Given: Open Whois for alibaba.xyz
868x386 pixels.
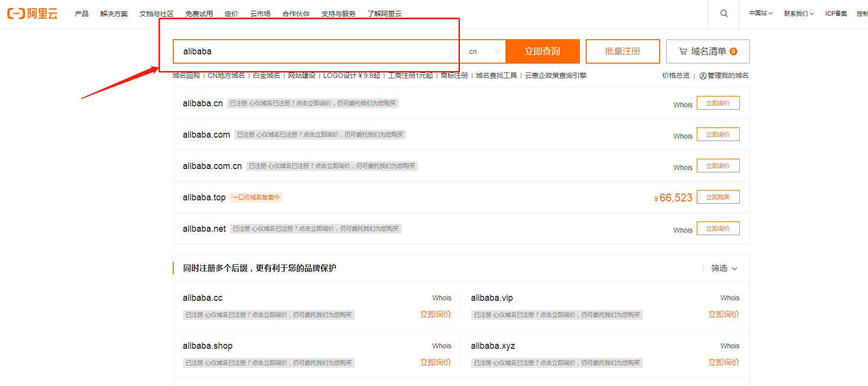Looking at the screenshot, I should [x=730, y=346].
